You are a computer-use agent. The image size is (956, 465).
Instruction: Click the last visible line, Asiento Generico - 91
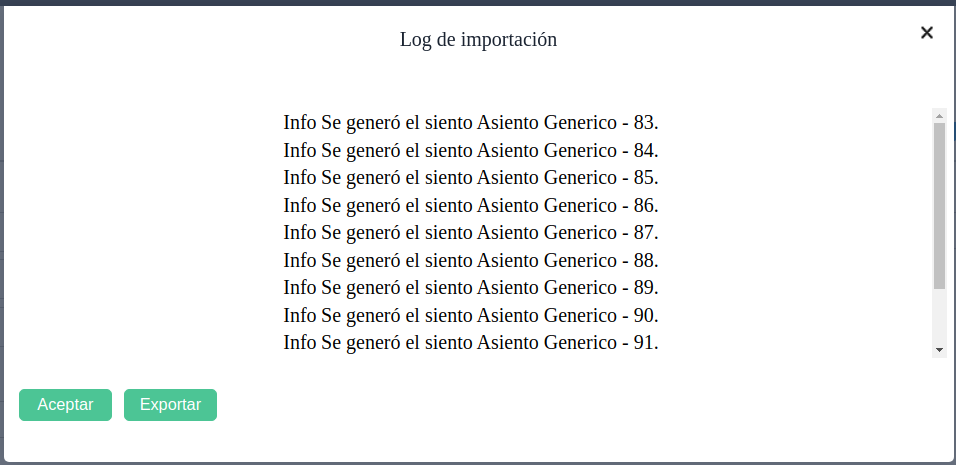tap(470, 342)
